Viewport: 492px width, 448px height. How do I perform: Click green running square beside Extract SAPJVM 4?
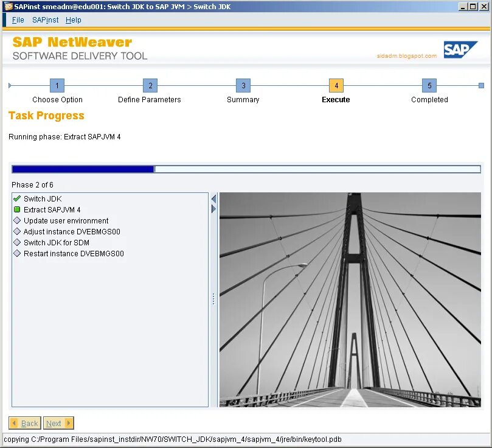pyautogui.click(x=17, y=209)
